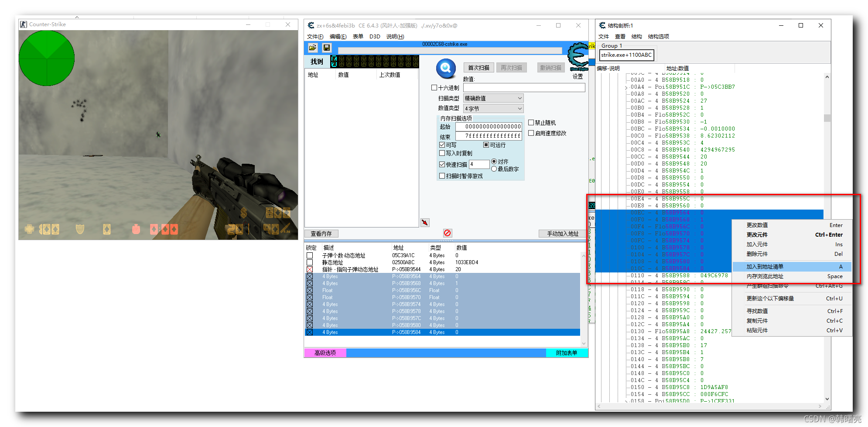Choose 内存浏览此地址 from context menu
This screenshot has height=427, width=868.
(x=791, y=276)
